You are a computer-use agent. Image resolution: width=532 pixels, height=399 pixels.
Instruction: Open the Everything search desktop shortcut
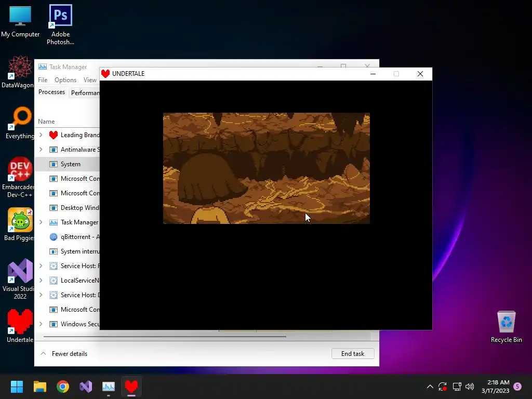pyautogui.click(x=20, y=123)
